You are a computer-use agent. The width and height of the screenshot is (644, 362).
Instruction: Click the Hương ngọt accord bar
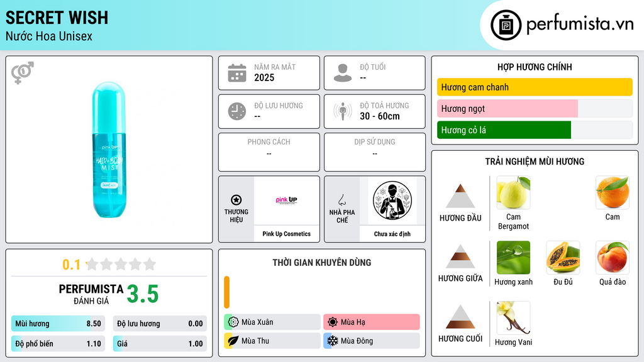click(x=535, y=108)
